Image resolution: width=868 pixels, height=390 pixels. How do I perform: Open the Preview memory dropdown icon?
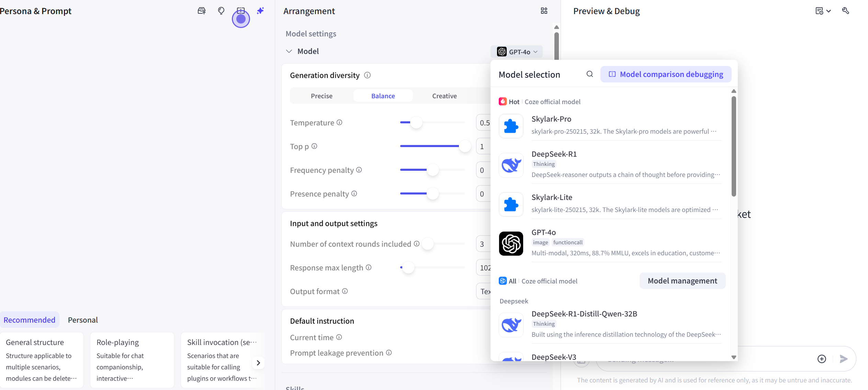[823, 11]
